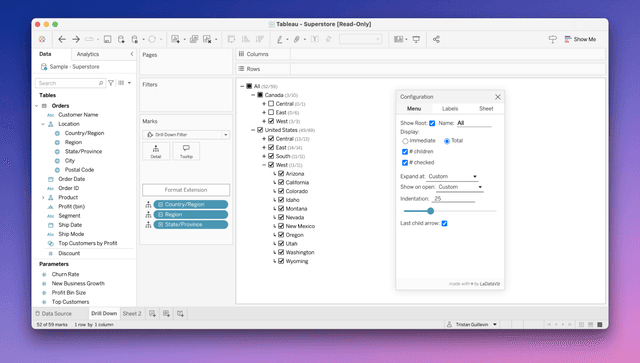Viewport: 640px width, 363px height.
Task: Click the Search field in Data pane
Action: [x=71, y=83]
